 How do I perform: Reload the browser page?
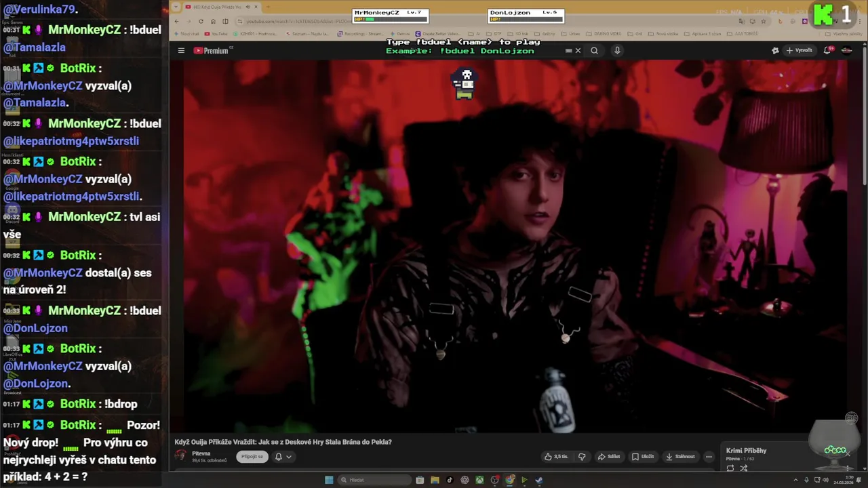pyautogui.click(x=201, y=21)
